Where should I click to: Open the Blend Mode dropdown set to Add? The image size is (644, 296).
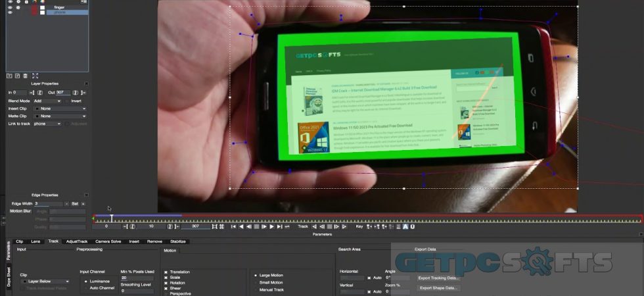47,101
